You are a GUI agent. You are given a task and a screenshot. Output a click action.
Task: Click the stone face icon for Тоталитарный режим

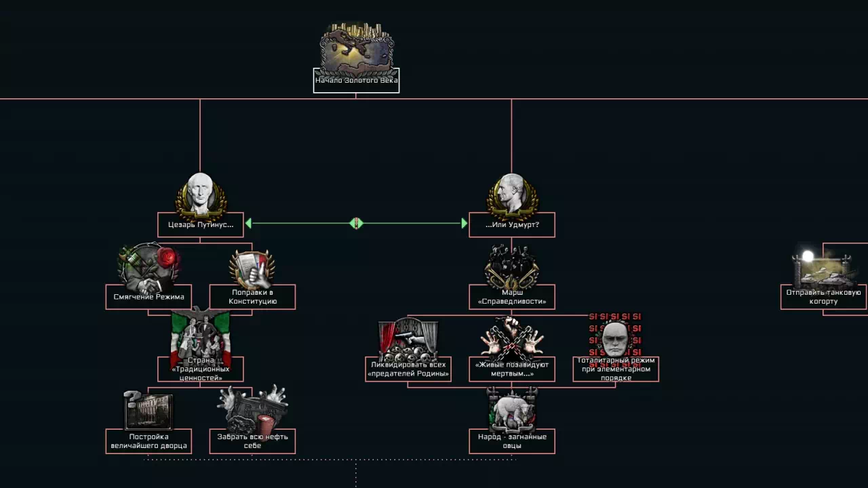pyautogui.click(x=615, y=338)
